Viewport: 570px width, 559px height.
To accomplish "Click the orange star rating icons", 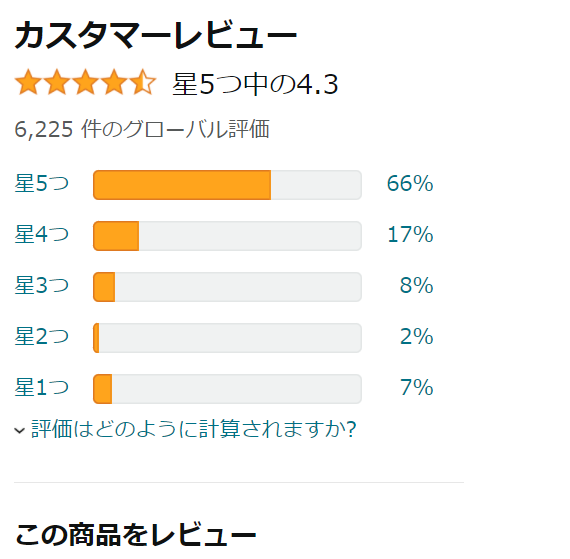I will [85, 83].
